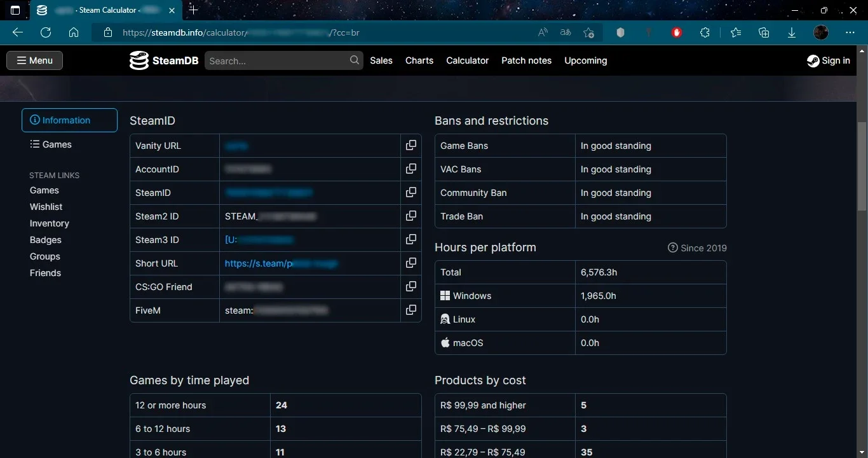Copy the SteamID row value
Viewport: 868px width, 458px height.
pyautogui.click(x=411, y=193)
